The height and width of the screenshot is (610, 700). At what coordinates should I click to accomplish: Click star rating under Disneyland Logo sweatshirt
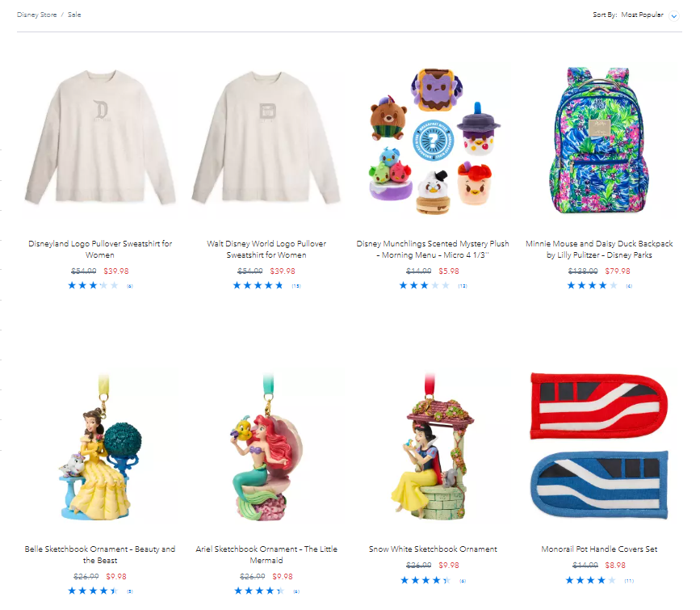(x=93, y=285)
